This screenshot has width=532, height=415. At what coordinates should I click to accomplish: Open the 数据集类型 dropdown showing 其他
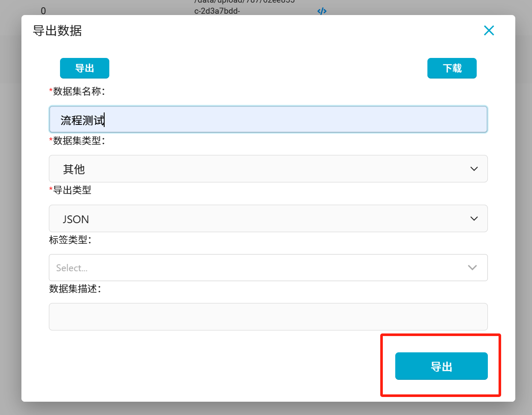268,169
